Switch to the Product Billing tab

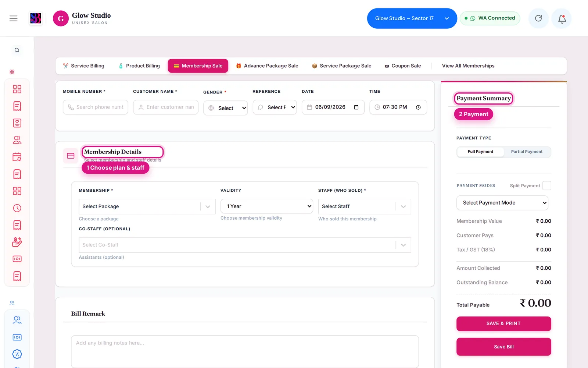point(139,66)
